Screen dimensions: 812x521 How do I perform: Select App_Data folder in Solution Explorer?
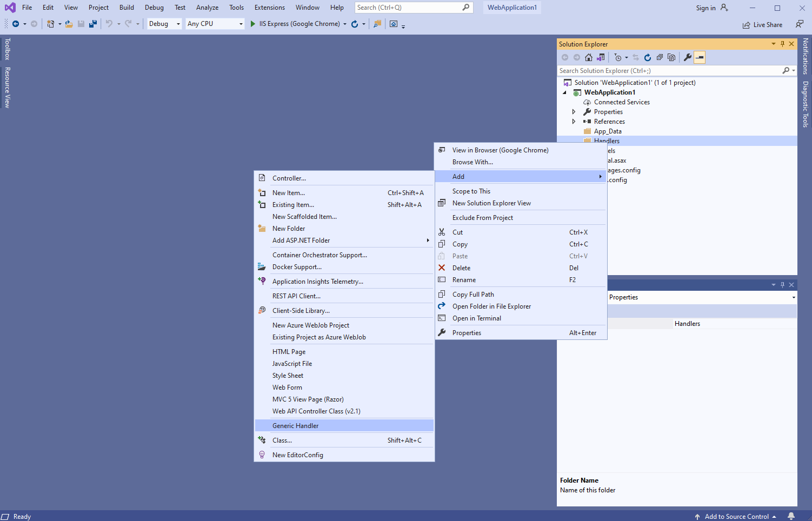(608, 131)
